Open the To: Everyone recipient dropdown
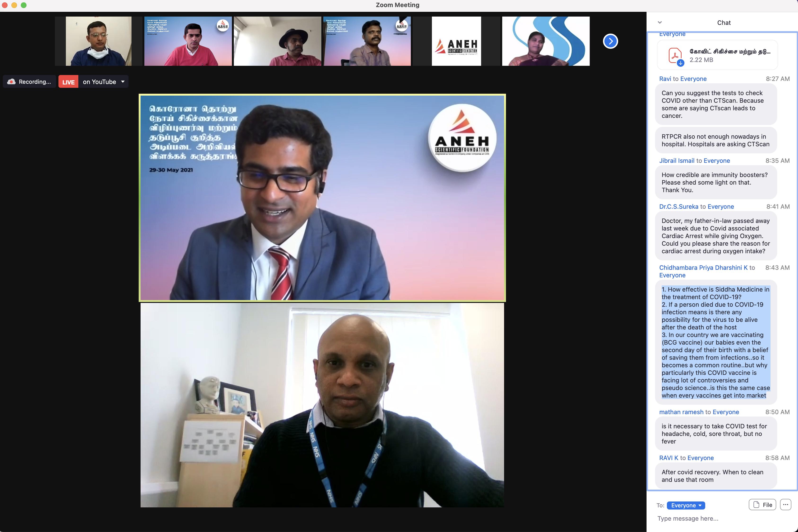 pos(686,505)
